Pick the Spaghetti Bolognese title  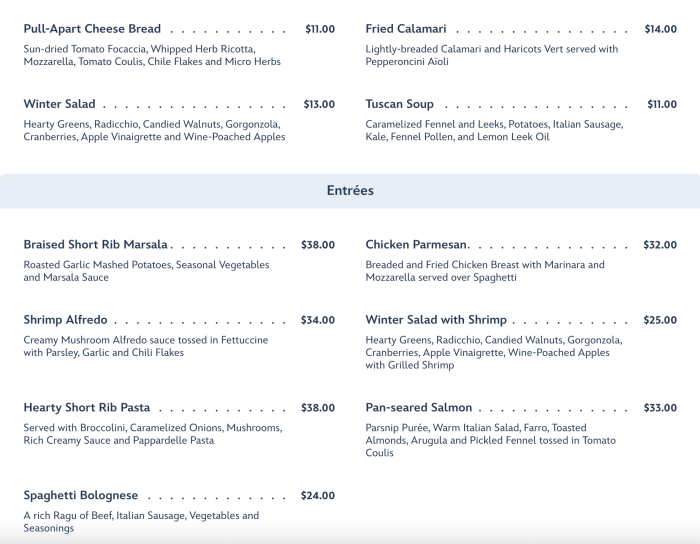point(81,496)
